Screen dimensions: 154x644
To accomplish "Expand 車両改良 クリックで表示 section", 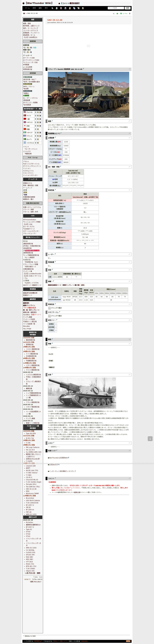I will click(55, 308).
